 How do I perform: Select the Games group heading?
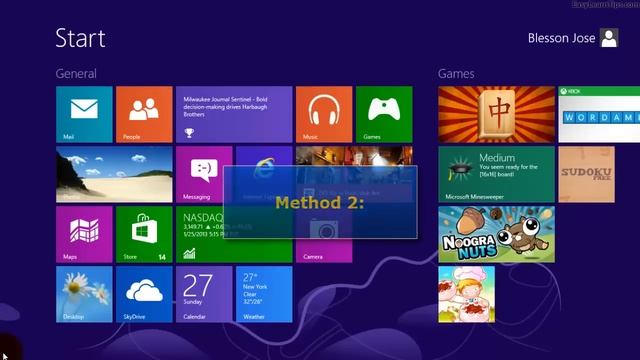456,73
